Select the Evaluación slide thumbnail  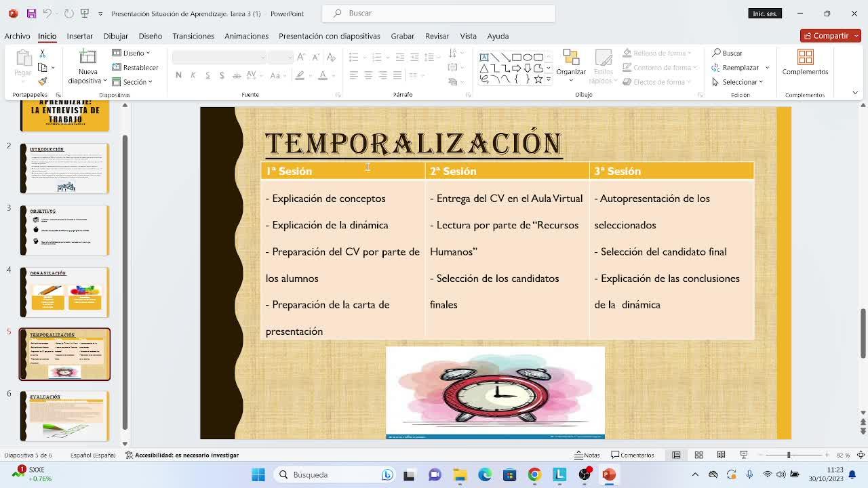coord(64,416)
